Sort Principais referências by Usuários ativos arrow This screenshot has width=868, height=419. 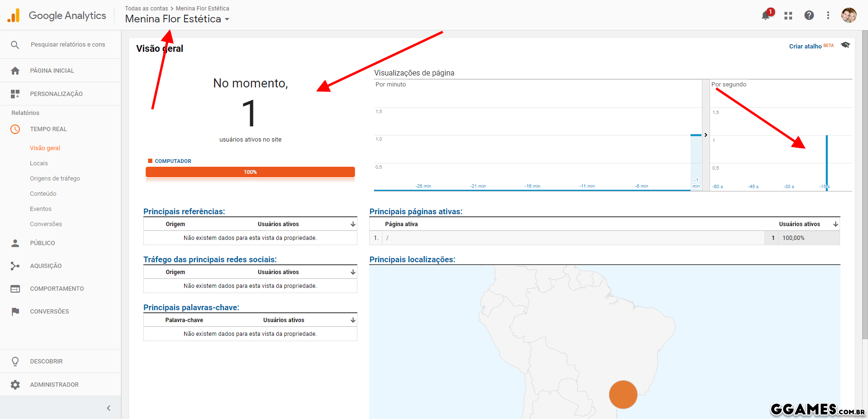353,224
